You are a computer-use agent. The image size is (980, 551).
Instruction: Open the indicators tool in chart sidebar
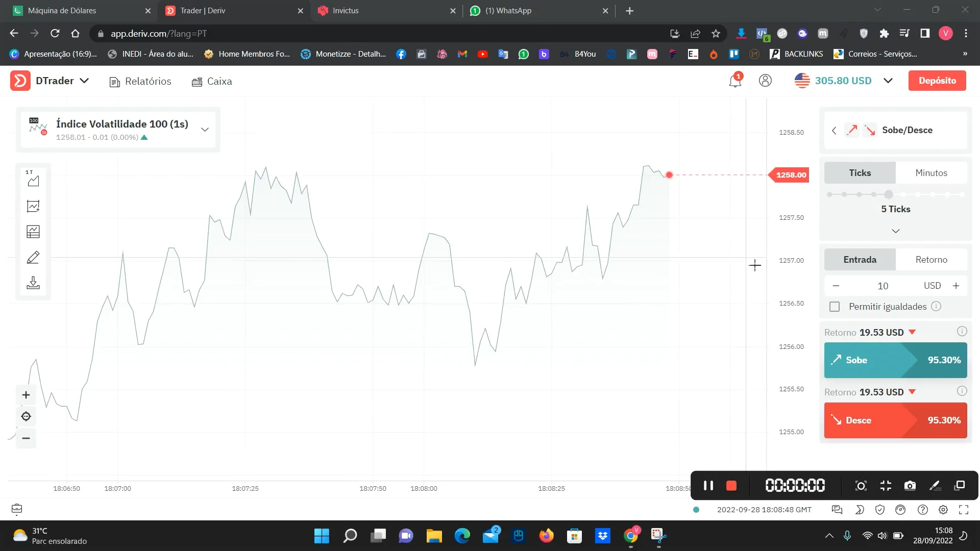coord(33,206)
